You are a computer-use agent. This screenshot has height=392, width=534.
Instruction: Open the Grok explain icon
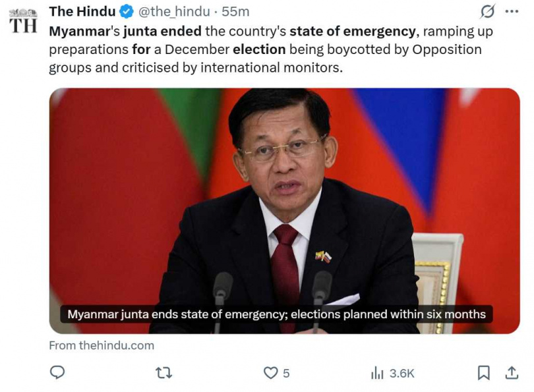[x=489, y=12]
